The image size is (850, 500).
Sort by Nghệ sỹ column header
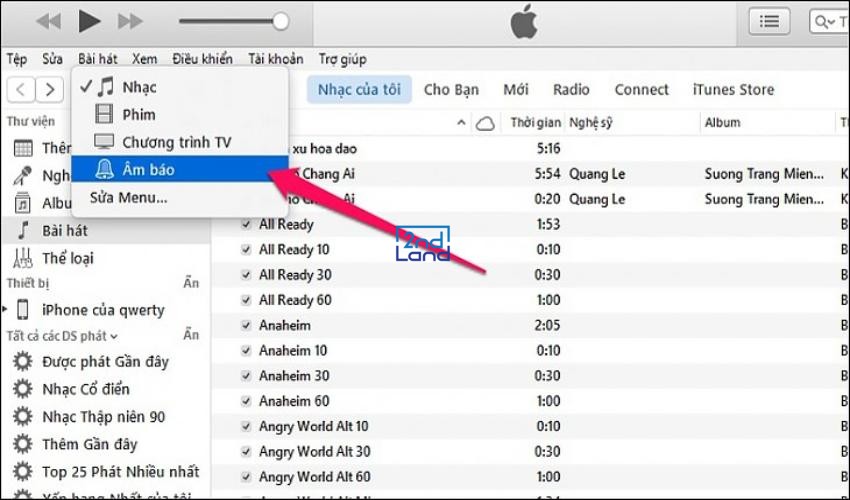590,123
